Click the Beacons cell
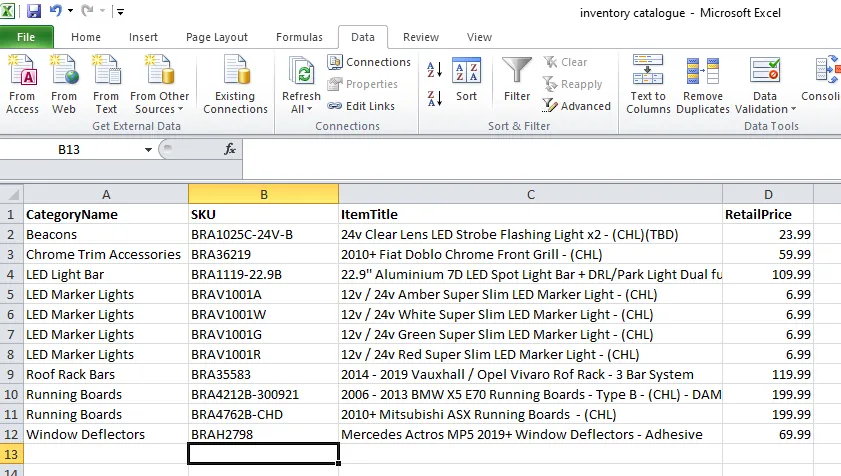The image size is (841, 476). pos(106,235)
